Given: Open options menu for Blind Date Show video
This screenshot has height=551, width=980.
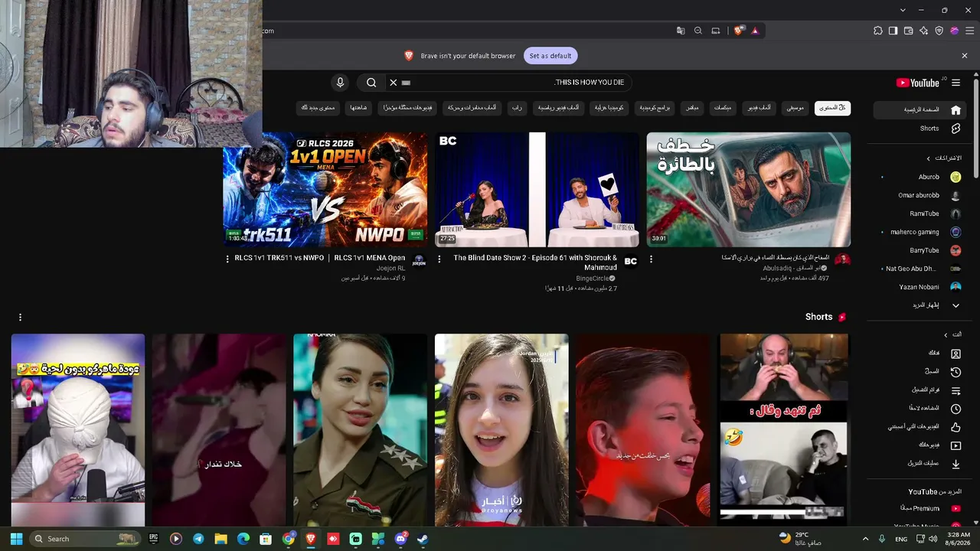Looking at the screenshot, I should [439, 259].
